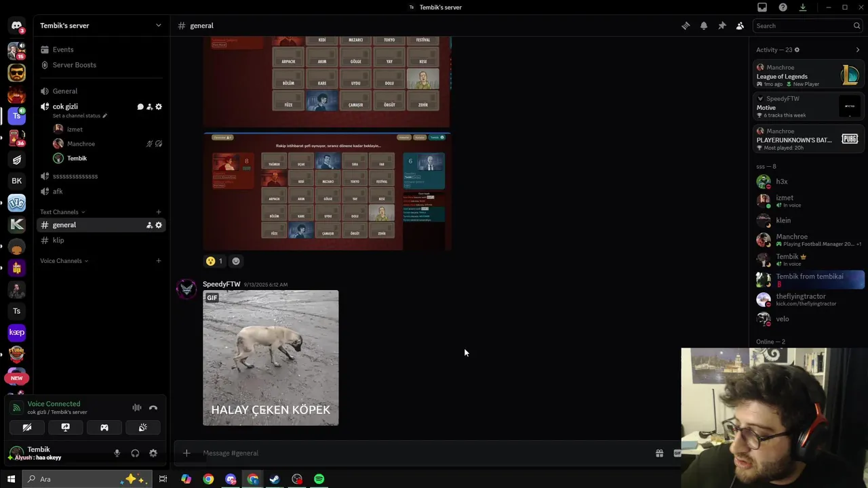Start an activity with the gamepad button

(x=104, y=428)
